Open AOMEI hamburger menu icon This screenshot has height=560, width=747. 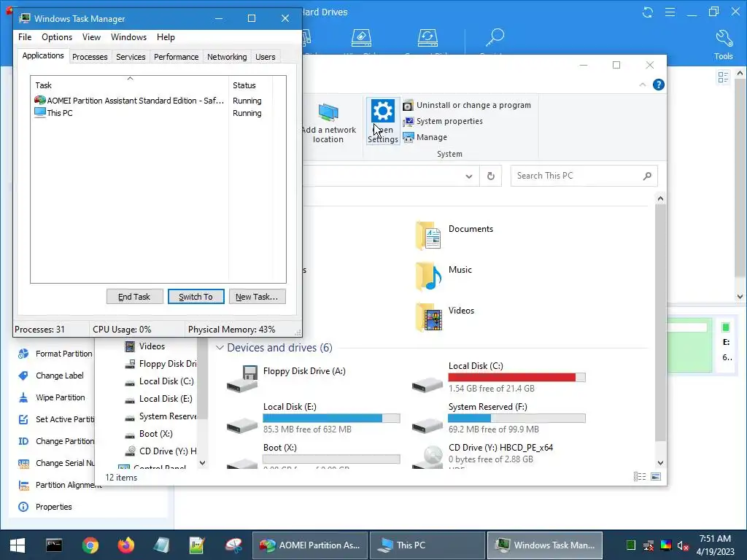point(670,12)
